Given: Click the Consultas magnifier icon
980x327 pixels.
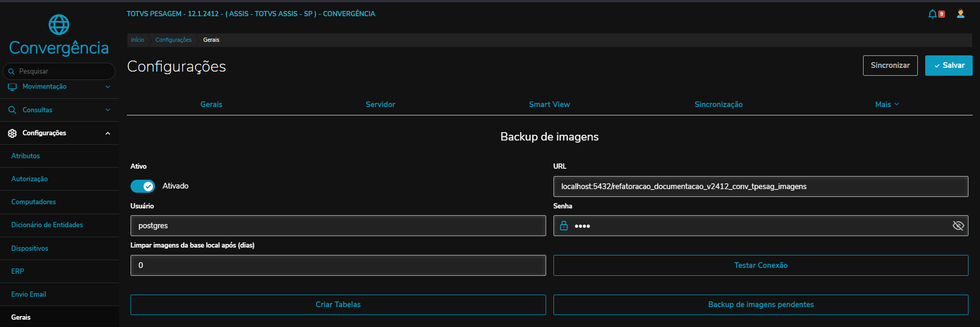Looking at the screenshot, I should (x=12, y=110).
